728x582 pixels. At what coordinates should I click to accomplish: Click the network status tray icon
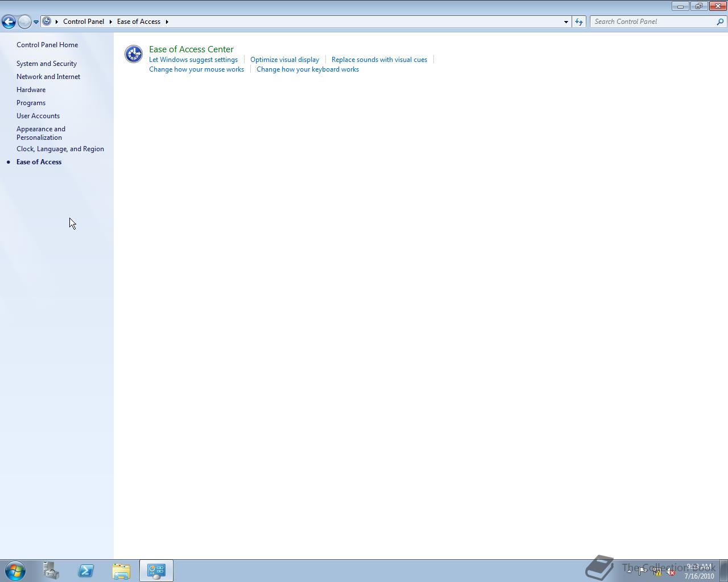coord(656,572)
